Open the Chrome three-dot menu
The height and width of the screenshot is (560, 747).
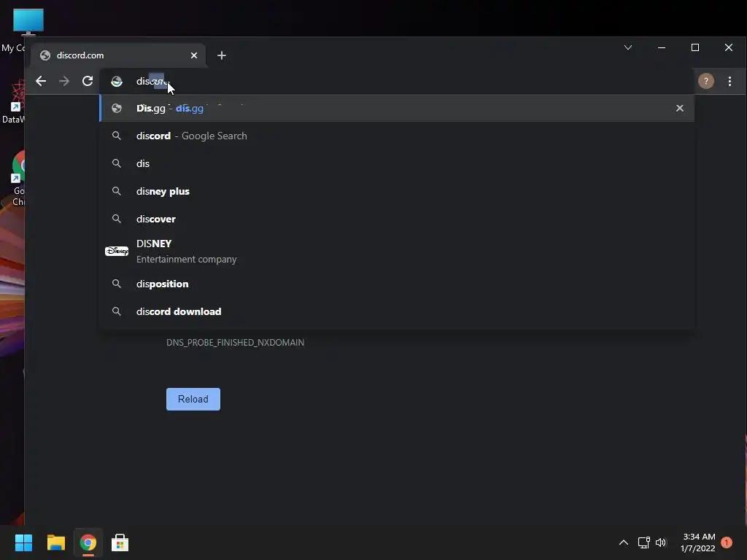[729, 82]
